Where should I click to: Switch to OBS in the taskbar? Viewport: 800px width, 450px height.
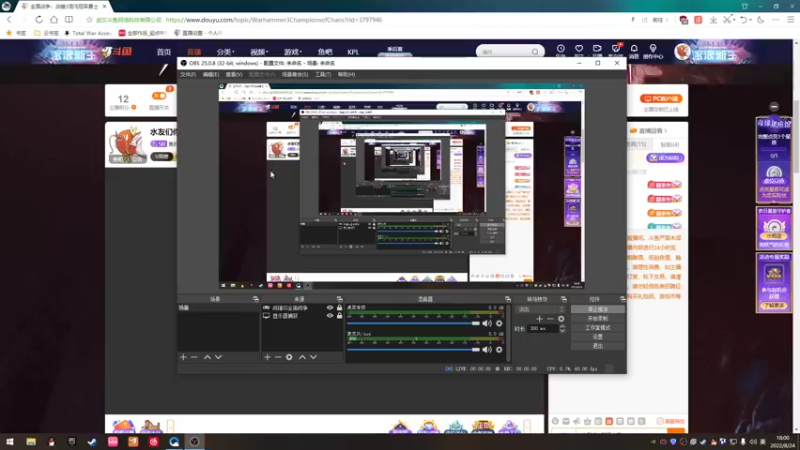[x=194, y=442]
